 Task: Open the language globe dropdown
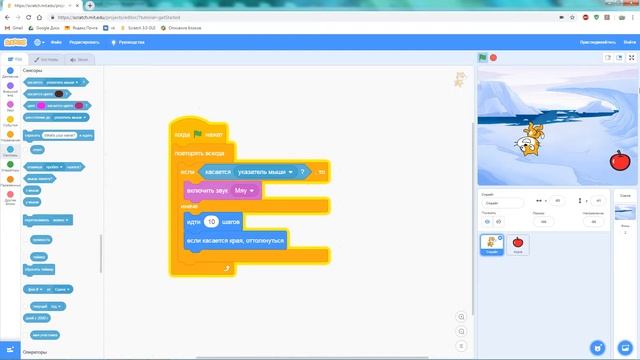pos(39,42)
